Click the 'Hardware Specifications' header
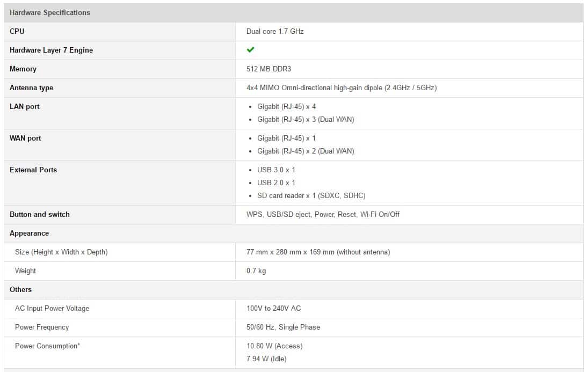588x372 pixels. click(x=50, y=12)
